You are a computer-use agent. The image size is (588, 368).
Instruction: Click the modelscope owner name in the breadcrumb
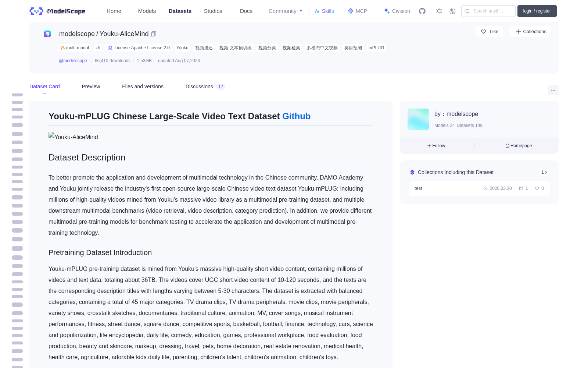pyautogui.click(x=77, y=34)
